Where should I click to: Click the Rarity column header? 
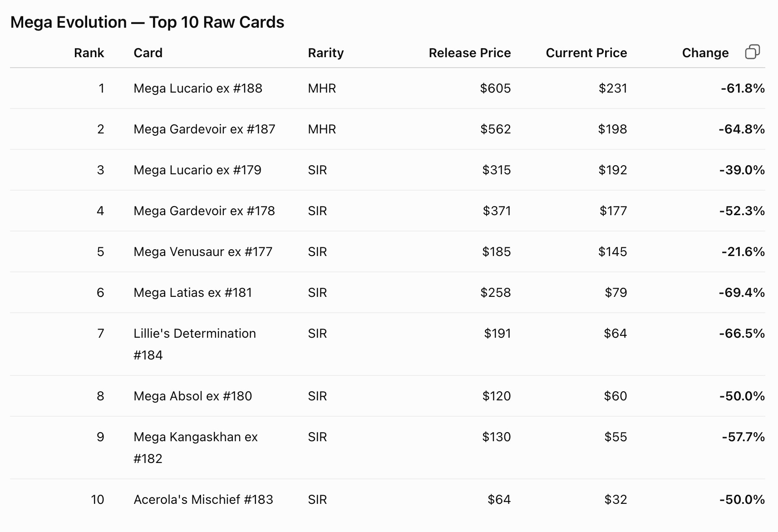pyautogui.click(x=326, y=53)
